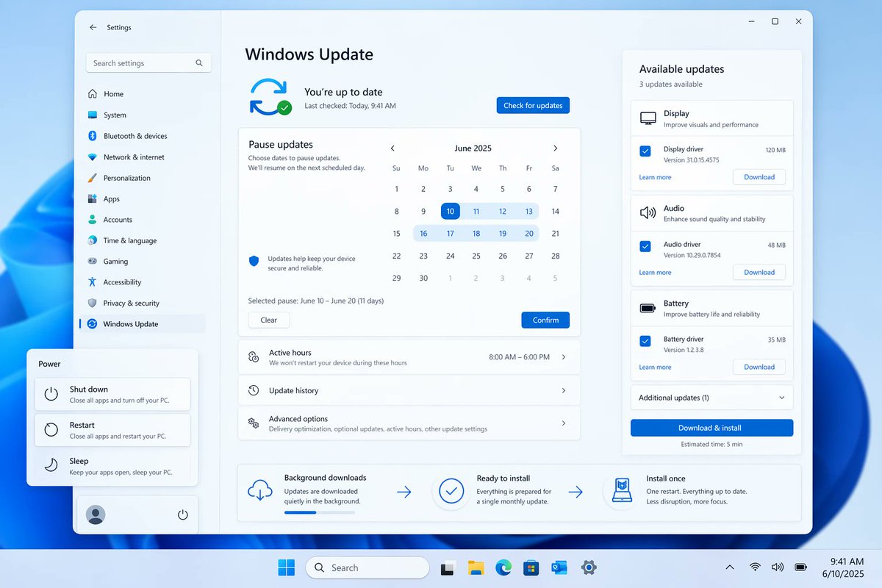The height and width of the screenshot is (588, 882).
Task: Select June 10 on the calendar
Action: tap(450, 211)
